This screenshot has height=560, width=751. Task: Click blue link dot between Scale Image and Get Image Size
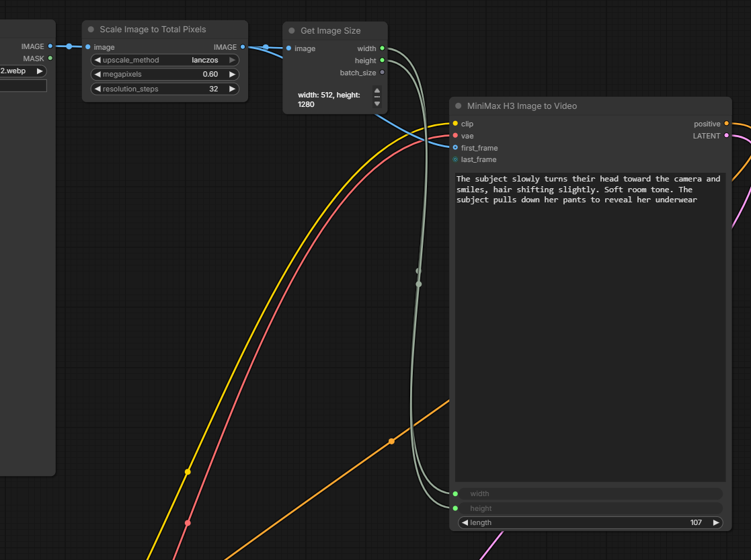(266, 47)
